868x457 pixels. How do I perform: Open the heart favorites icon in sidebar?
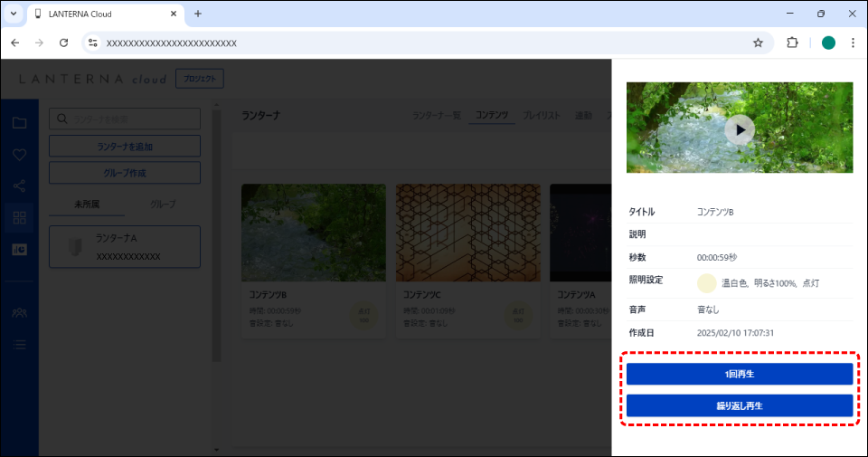click(19, 155)
